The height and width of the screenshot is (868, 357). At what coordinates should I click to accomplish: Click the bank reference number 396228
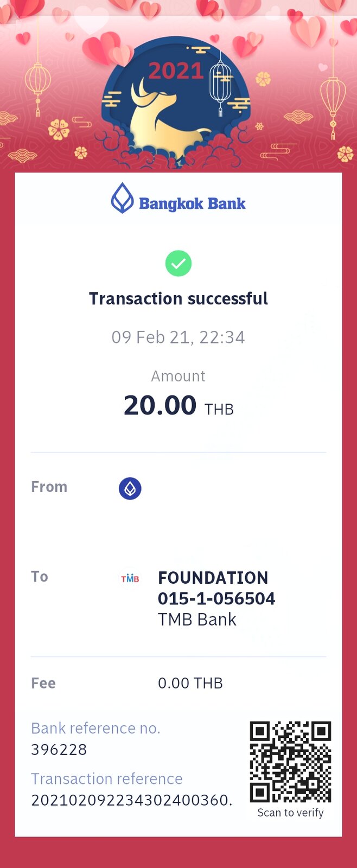pos(59,750)
